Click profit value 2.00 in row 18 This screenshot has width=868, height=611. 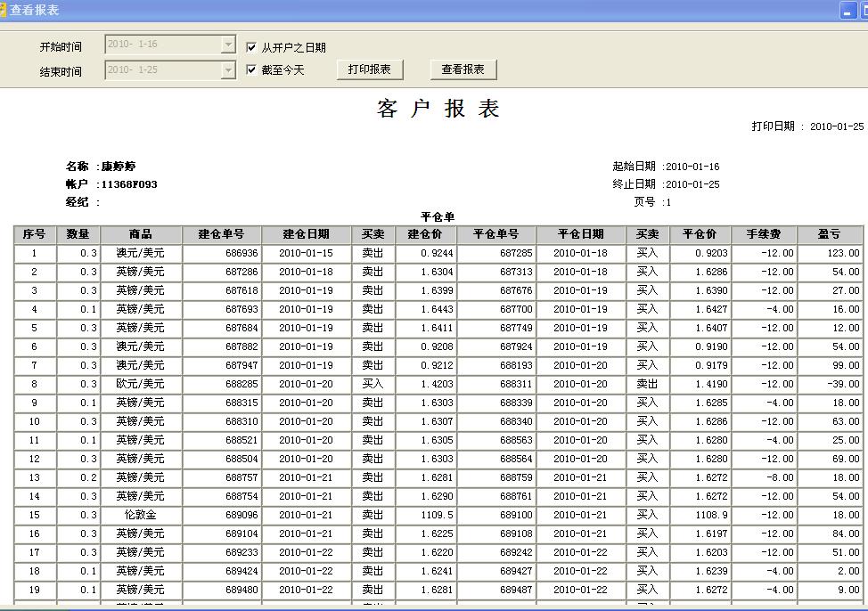(x=848, y=571)
